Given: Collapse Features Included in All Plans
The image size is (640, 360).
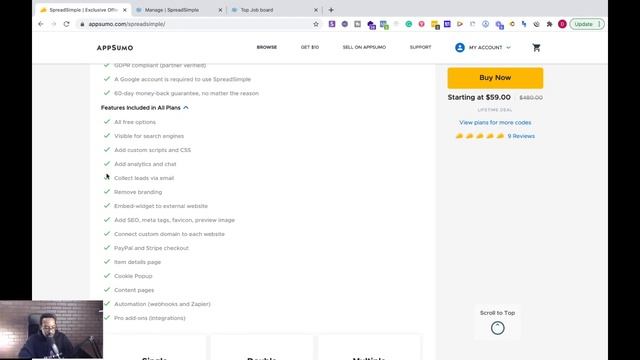Looking at the screenshot, I should pos(144,108).
